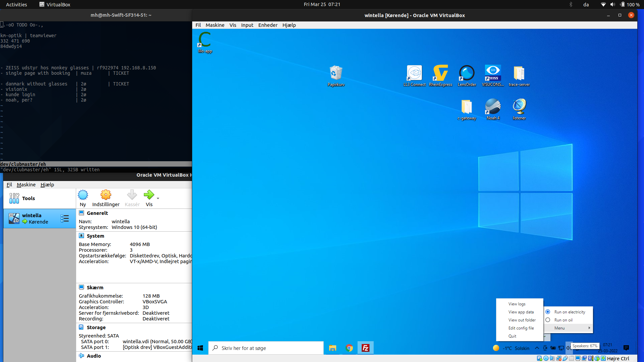
Task: Open wintella machine tools list icon
Action: pyautogui.click(x=65, y=219)
